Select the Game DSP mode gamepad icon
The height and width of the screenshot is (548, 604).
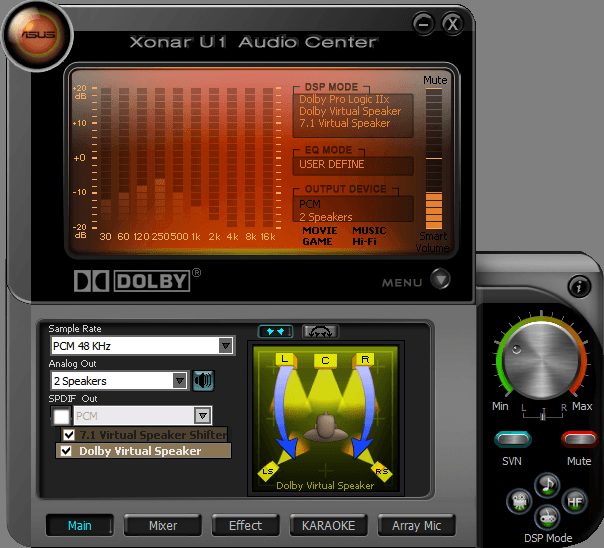(x=547, y=517)
